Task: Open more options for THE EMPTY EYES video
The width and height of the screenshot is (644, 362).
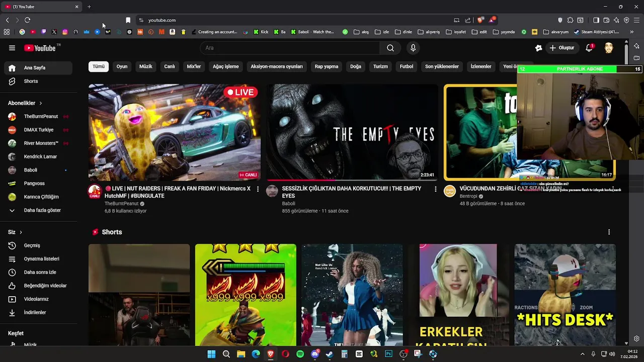Action: [436, 189]
